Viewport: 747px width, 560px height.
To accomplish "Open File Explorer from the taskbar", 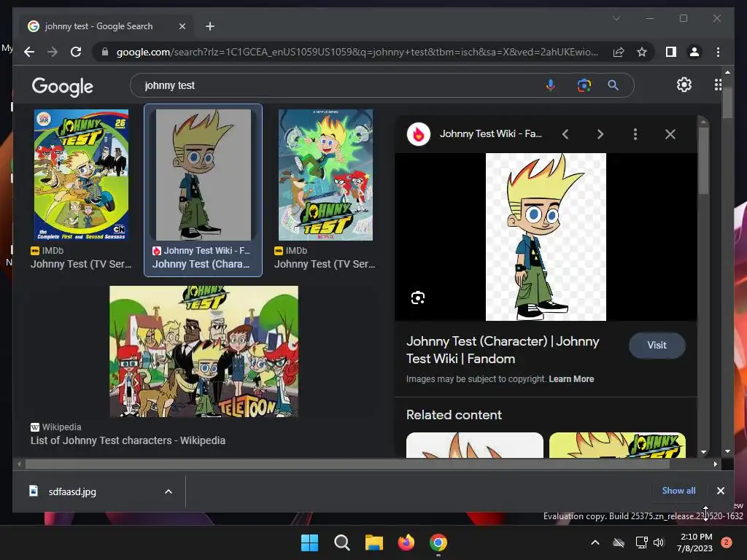I will [x=374, y=542].
